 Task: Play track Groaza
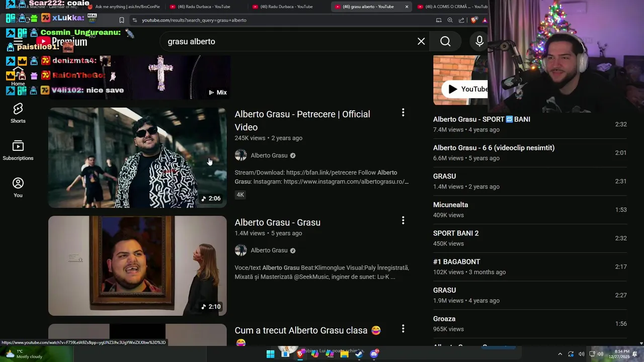click(x=530, y=324)
